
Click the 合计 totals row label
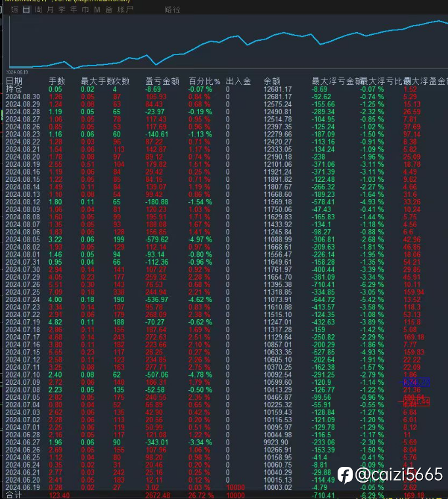14,495
